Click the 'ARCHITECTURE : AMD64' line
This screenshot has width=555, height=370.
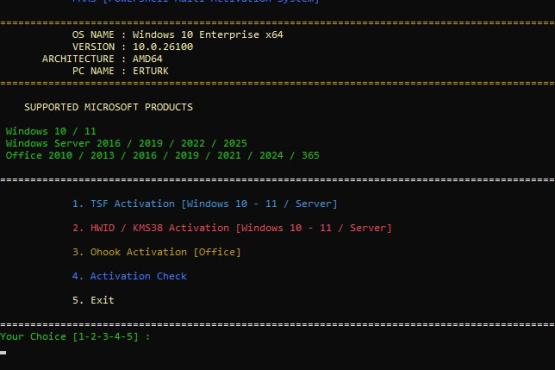point(102,59)
